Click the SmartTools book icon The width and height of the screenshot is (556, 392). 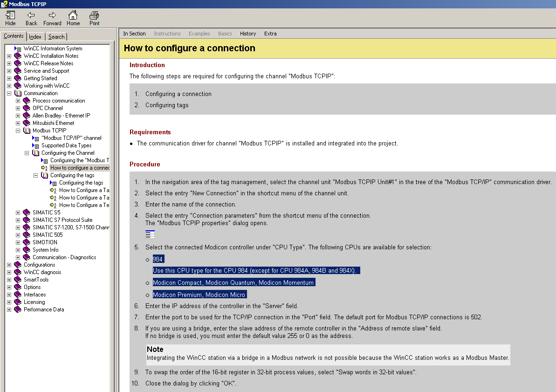(x=18, y=280)
